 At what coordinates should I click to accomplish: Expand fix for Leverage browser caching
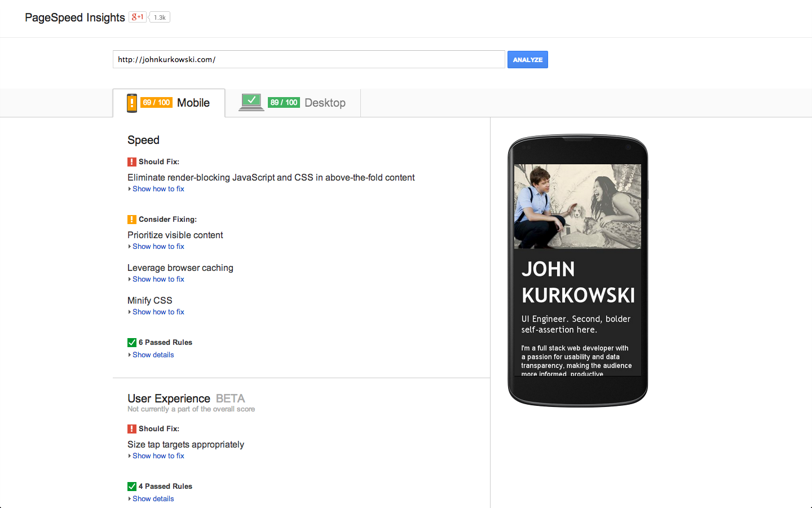pos(158,279)
